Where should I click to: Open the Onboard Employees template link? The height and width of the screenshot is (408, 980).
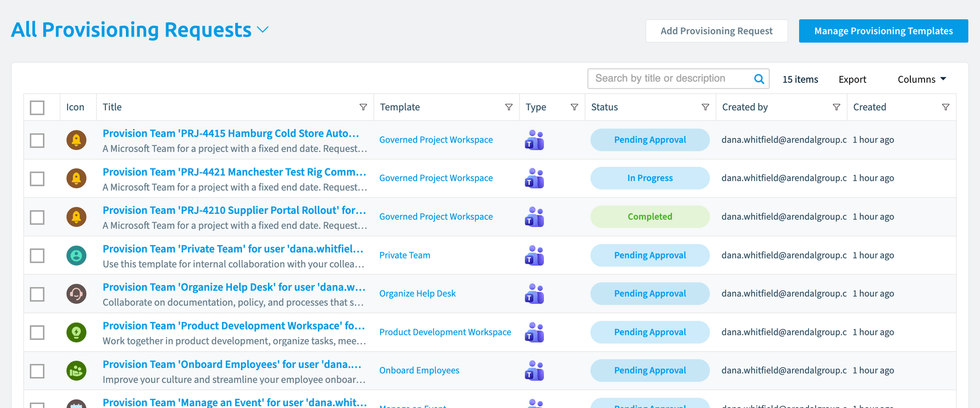419,370
